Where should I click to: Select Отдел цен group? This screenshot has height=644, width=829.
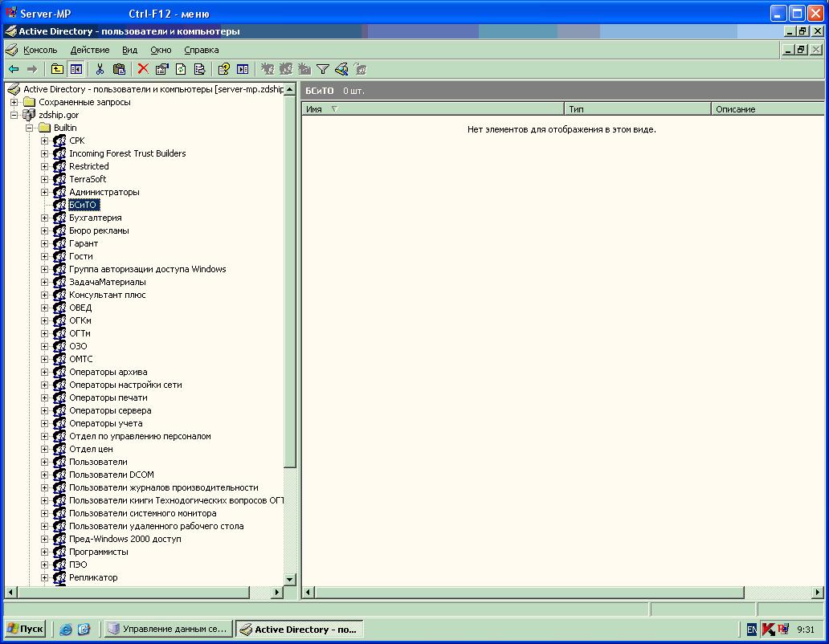[x=91, y=449]
